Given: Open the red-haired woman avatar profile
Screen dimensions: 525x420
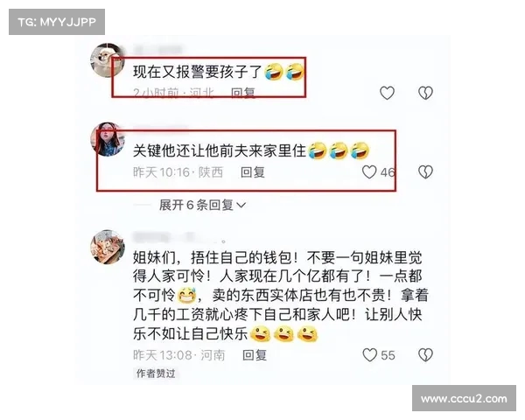Looking at the screenshot, I should 108,139.
